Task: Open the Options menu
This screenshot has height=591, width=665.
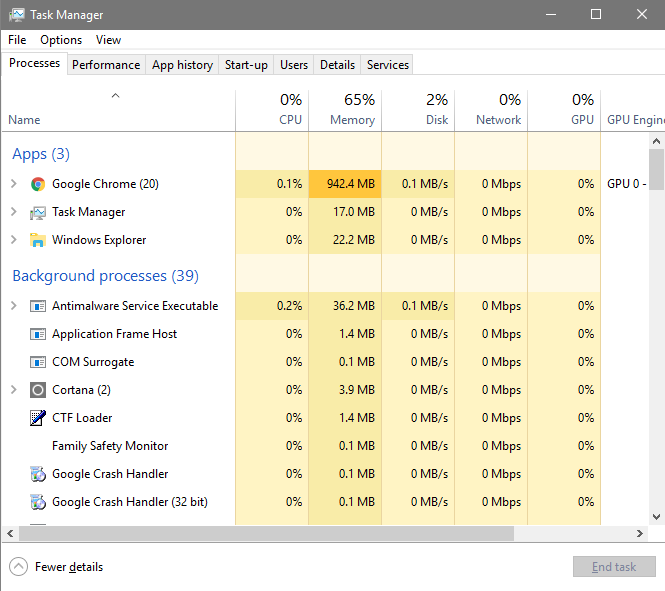Action: tap(61, 40)
